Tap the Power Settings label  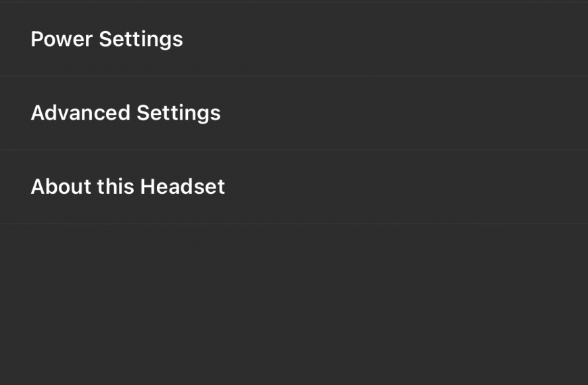click(107, 39)
